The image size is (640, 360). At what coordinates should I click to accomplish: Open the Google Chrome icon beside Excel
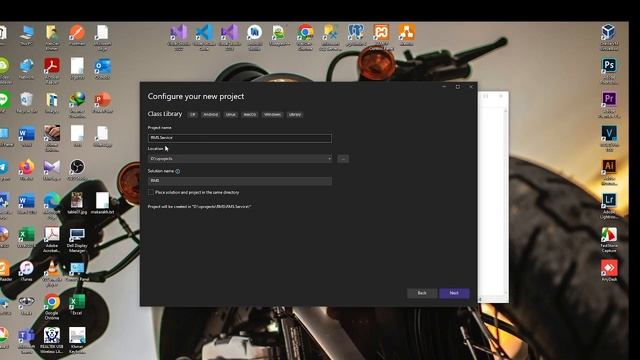(x=52, y=306)
